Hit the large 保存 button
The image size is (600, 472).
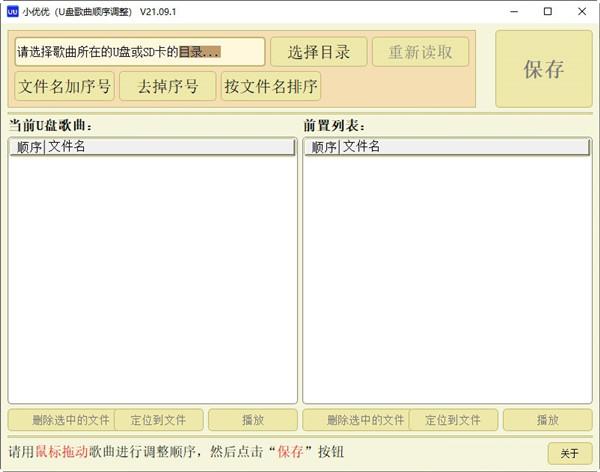(543, 69)
